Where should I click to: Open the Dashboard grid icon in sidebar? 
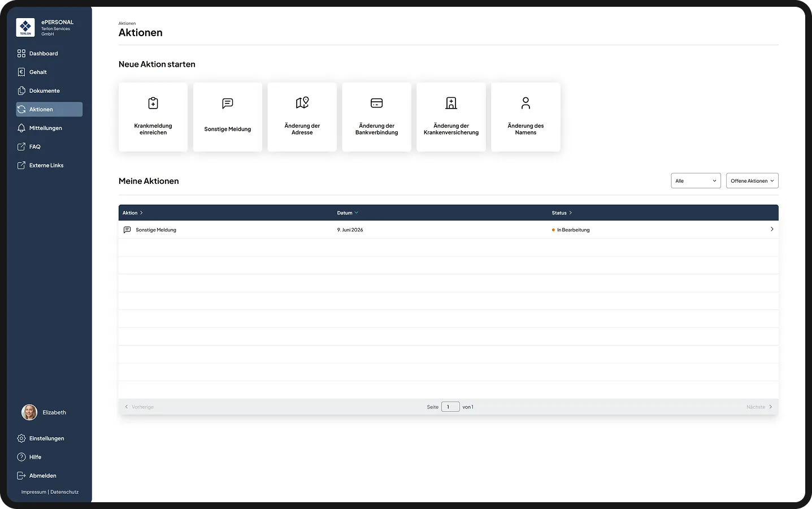(x=21, y=53)
